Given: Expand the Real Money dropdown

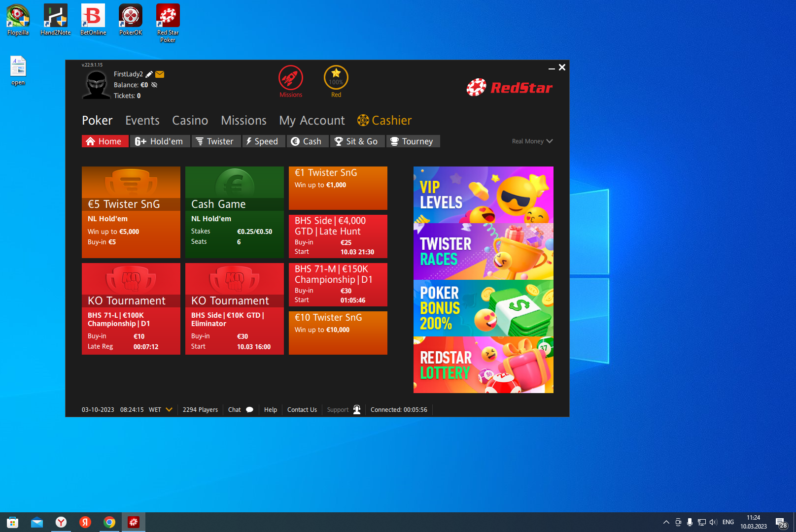Looking at the screenshot, I should click(532, 141).
